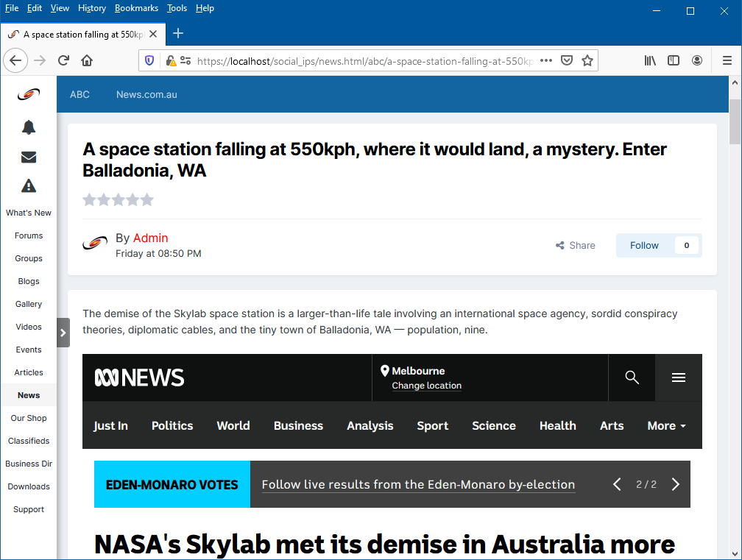Open Politics section in ABC nav

point(172,425)
